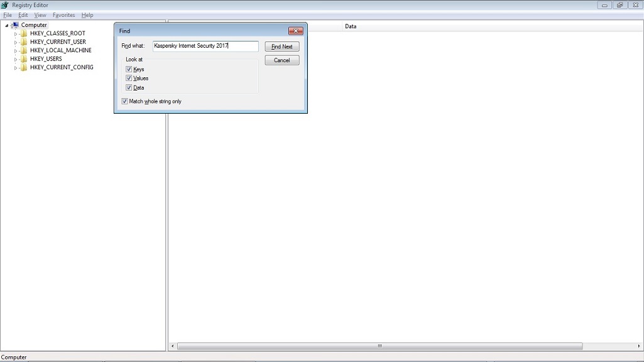Expand the HKEY_USERS node
Viewport: 644px width, 362px height.
point(16,59)
